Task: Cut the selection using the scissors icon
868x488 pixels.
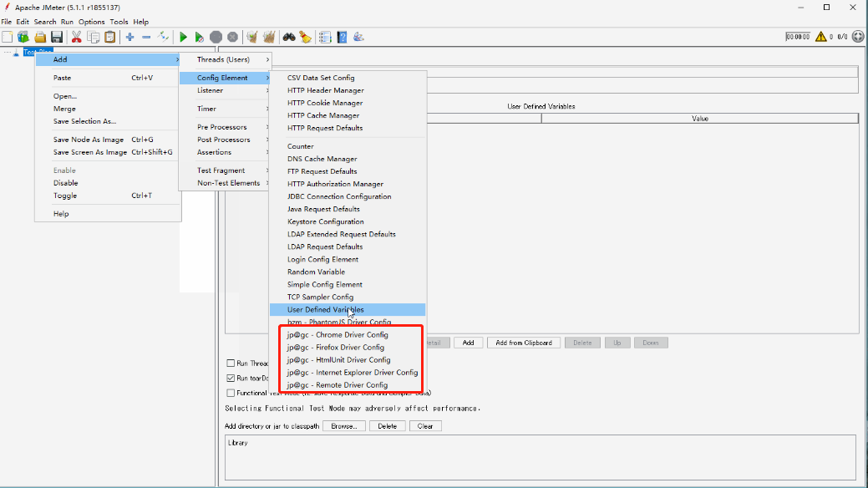Action: click(76, 37)
